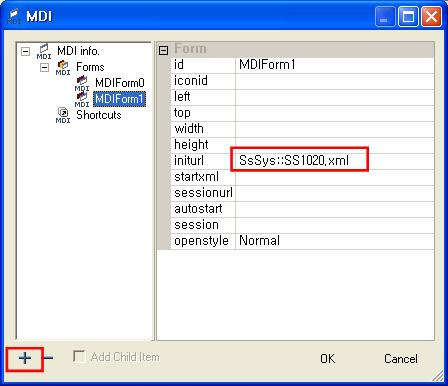Click the session value field

[x=335, y=225]
